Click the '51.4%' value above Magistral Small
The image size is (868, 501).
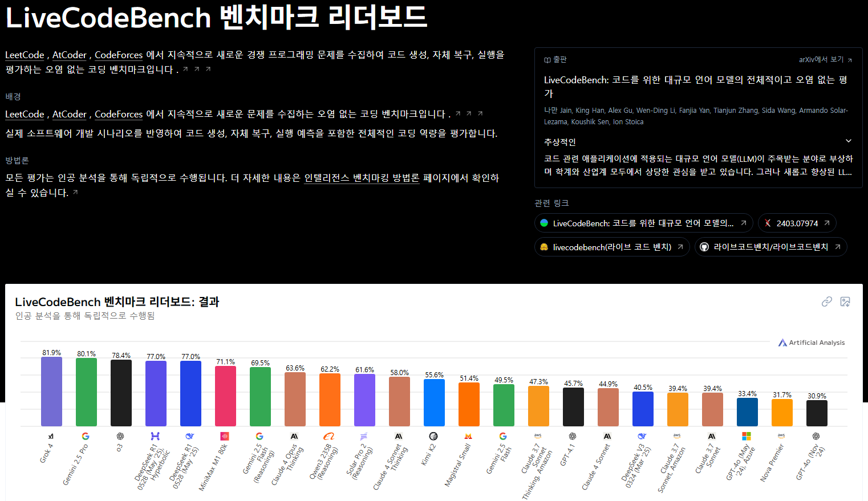point(469,378)
